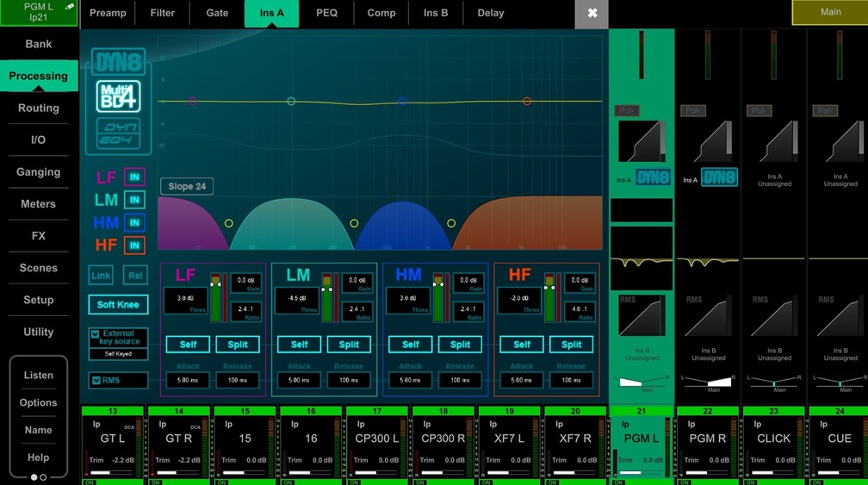Select the DYN EQ4 dynamic EQ icon
868x485 pixels.
pyautogui.click(x=118, y=134)
